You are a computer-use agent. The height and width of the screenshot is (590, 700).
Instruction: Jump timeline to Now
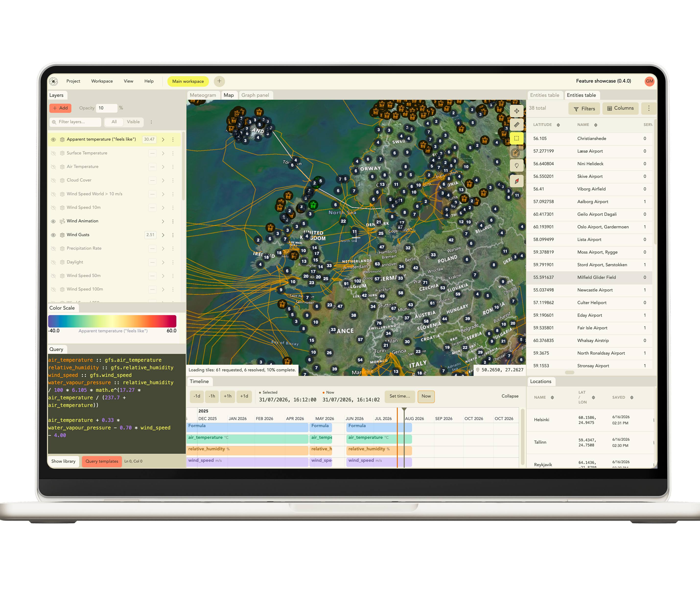(426, 396)
